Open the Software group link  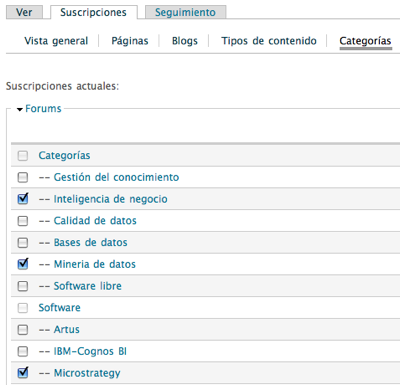[59, 308]
